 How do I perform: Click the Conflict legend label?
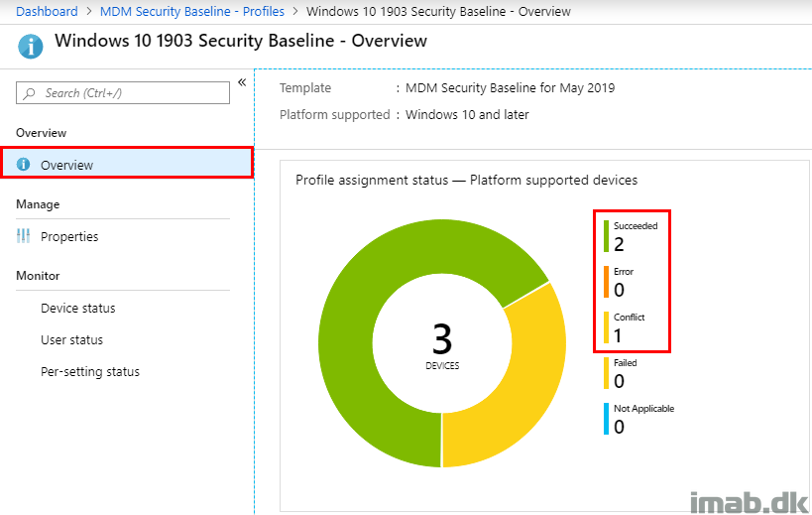(630, 318)
